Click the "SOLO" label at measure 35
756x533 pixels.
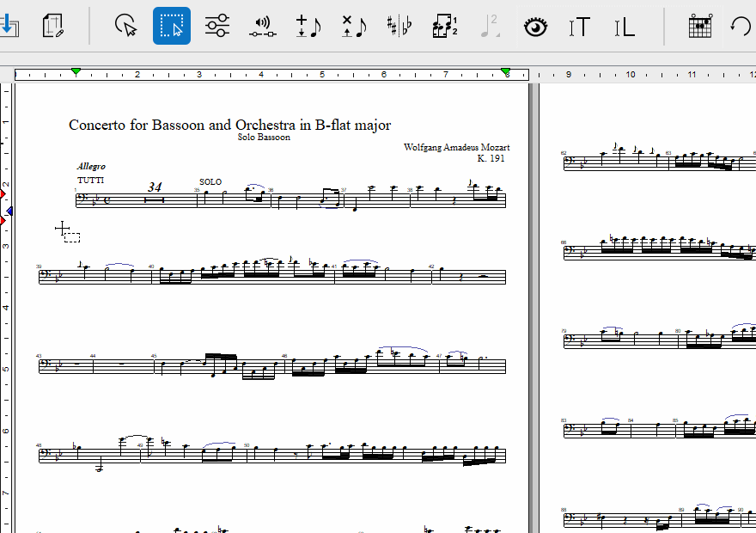(x=210, y=182)
